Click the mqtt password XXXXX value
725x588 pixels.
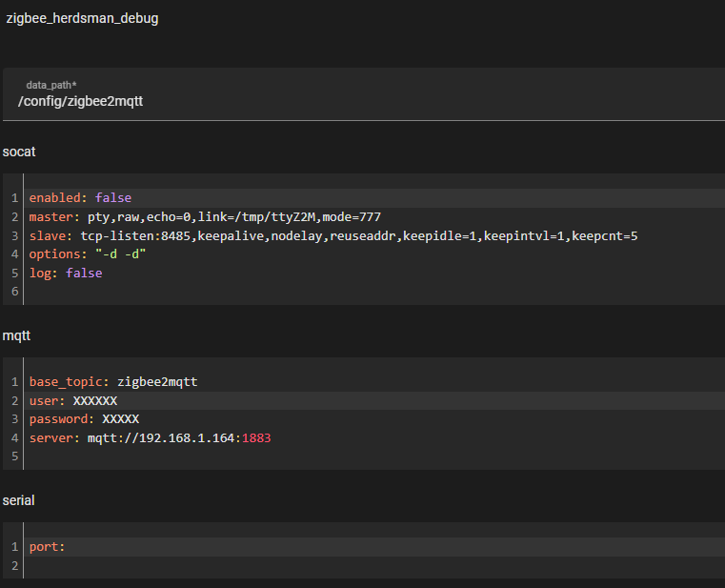pos(120,419)
